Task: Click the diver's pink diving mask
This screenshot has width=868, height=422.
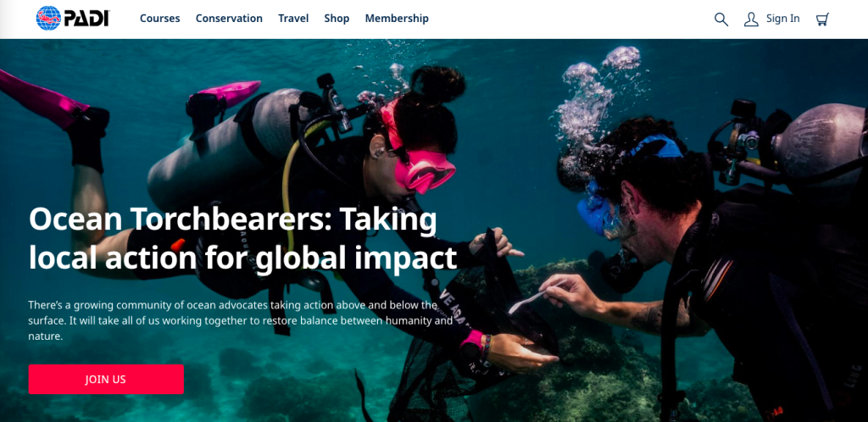Action: coord(426,168)
